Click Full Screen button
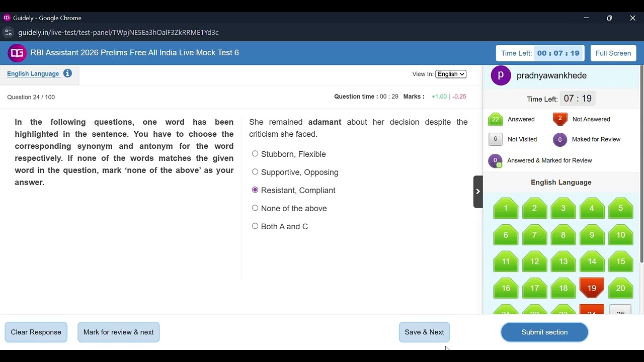This screenshot has width=644, height=362. pos(613,53)
